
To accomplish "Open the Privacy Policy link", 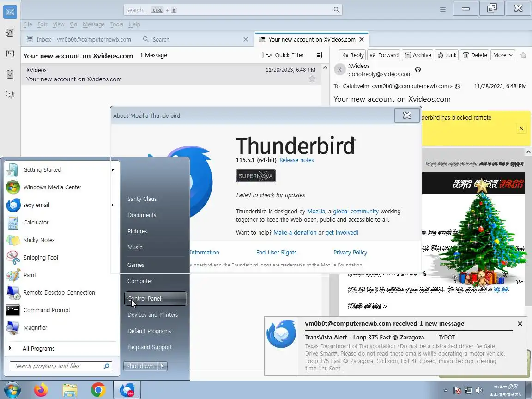I will 350,253.
